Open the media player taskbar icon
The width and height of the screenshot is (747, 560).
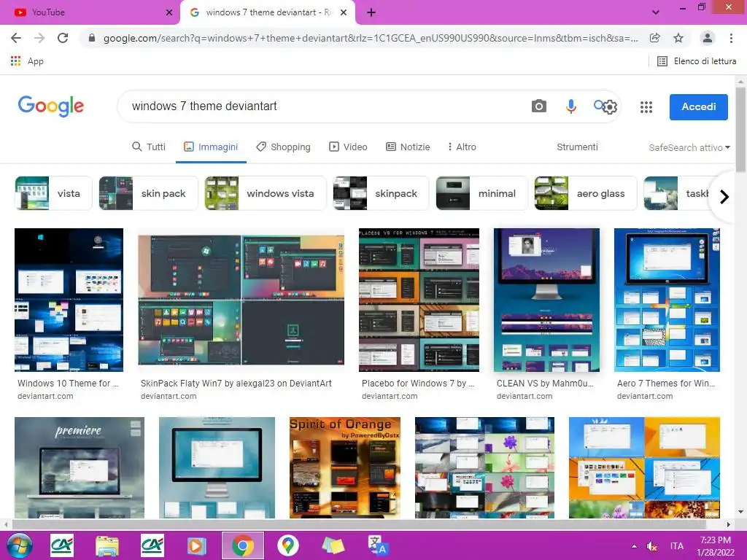click(x=196, y=545)
